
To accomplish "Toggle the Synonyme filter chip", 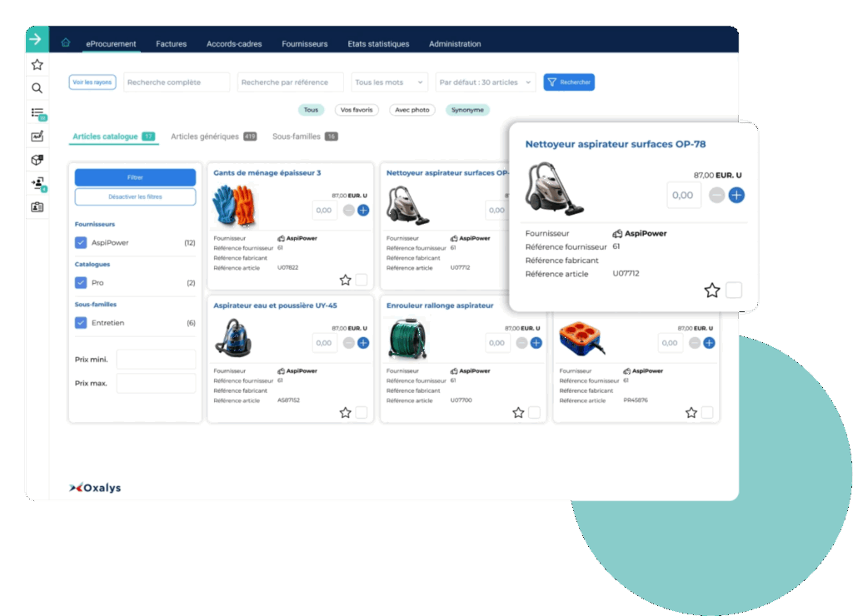I will [467, 110].
